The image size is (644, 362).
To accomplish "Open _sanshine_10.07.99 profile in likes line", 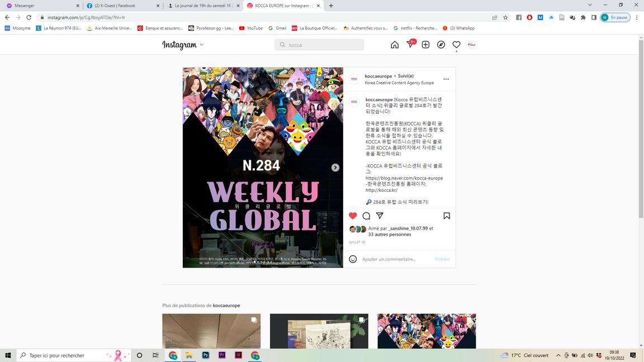I will pos(408,228).
